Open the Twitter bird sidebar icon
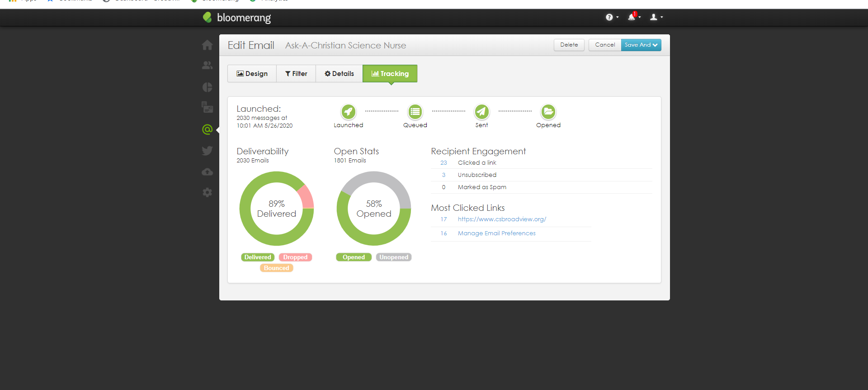The image size is (868, 390). (x=207, y=151)
